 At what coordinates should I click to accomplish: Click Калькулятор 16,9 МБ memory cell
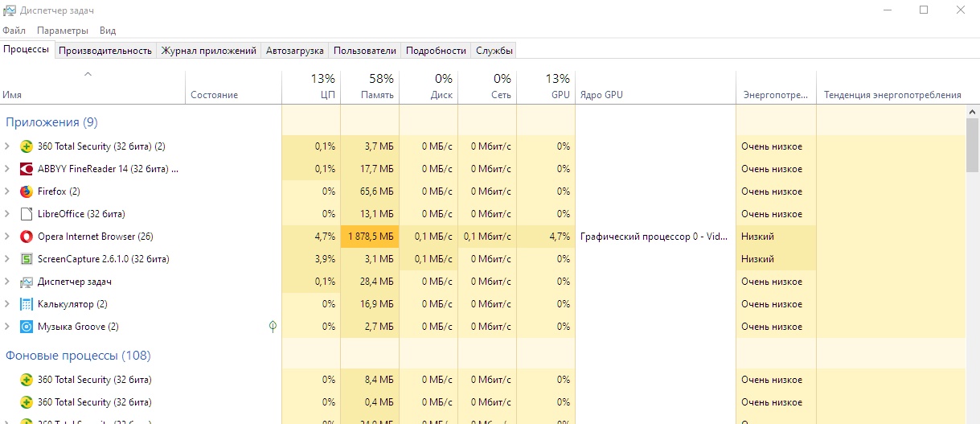370,304
